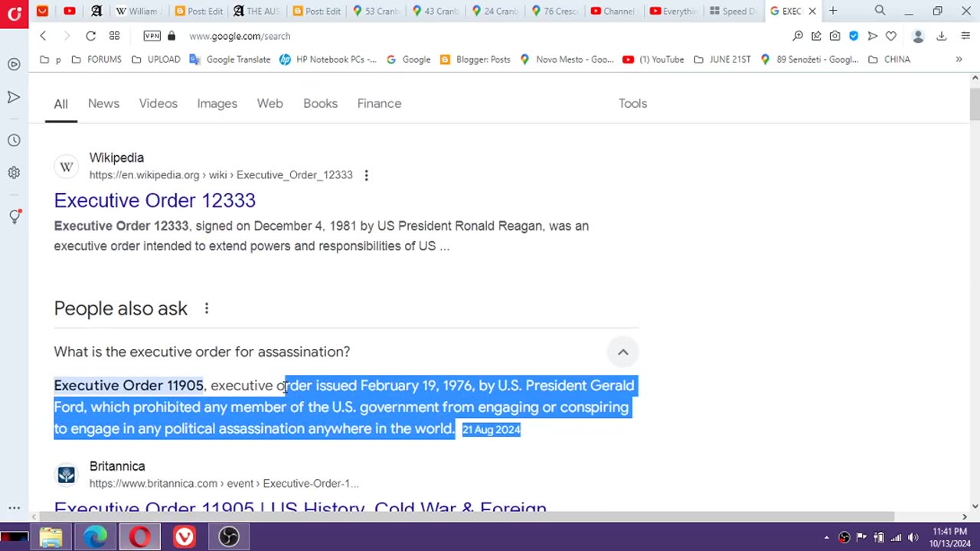Switch to the 53 Cranb maps tab
This screenshot has height=551, width=980.
pyautogui.click(x=375, y=11)
